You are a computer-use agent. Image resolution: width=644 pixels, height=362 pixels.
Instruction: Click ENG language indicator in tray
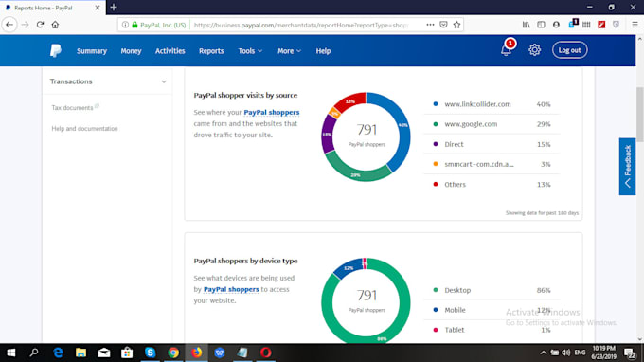580,353
